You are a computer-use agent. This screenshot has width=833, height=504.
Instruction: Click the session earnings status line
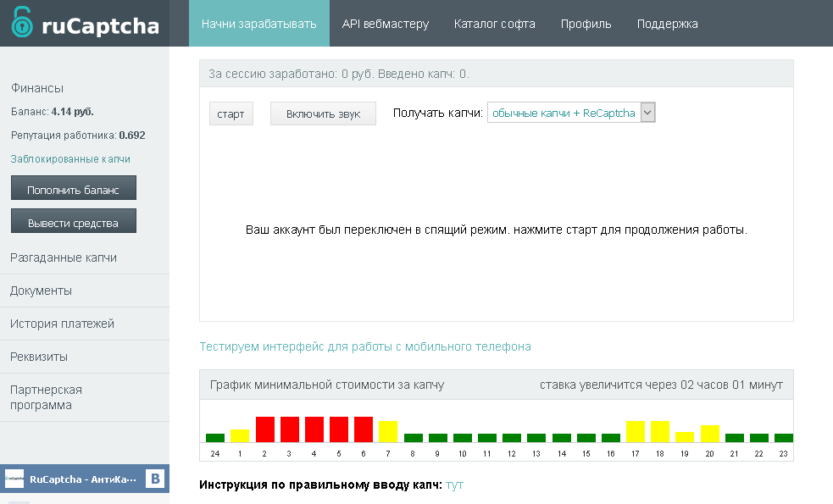coord(339,74)
